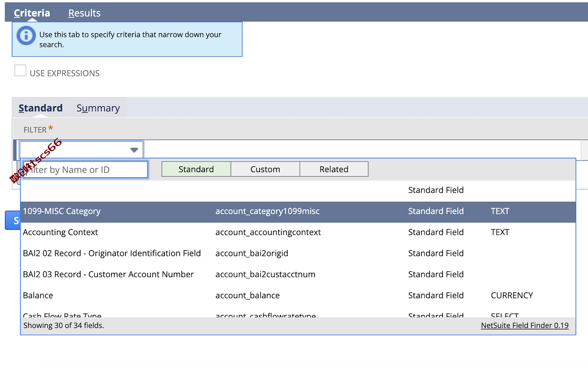Image resolution: width=588 pixels, height=368 pixels.
Task: Click the TEXT type of 1099-MISC Category
Action: (500, 211)
